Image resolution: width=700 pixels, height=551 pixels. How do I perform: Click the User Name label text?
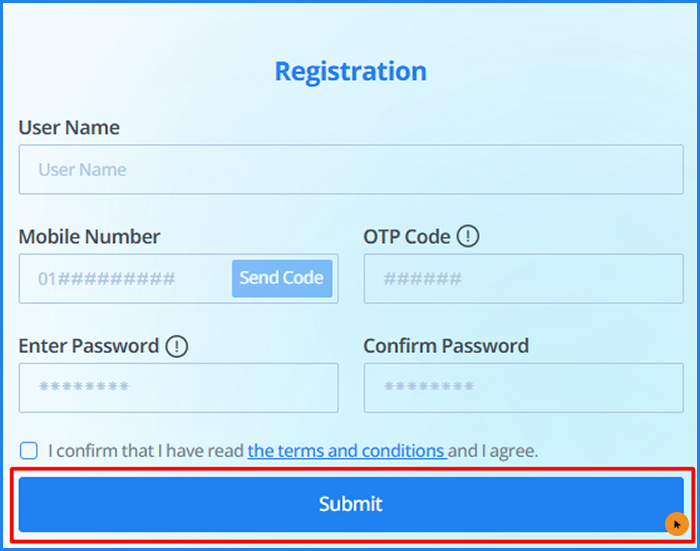click(69, 128)
